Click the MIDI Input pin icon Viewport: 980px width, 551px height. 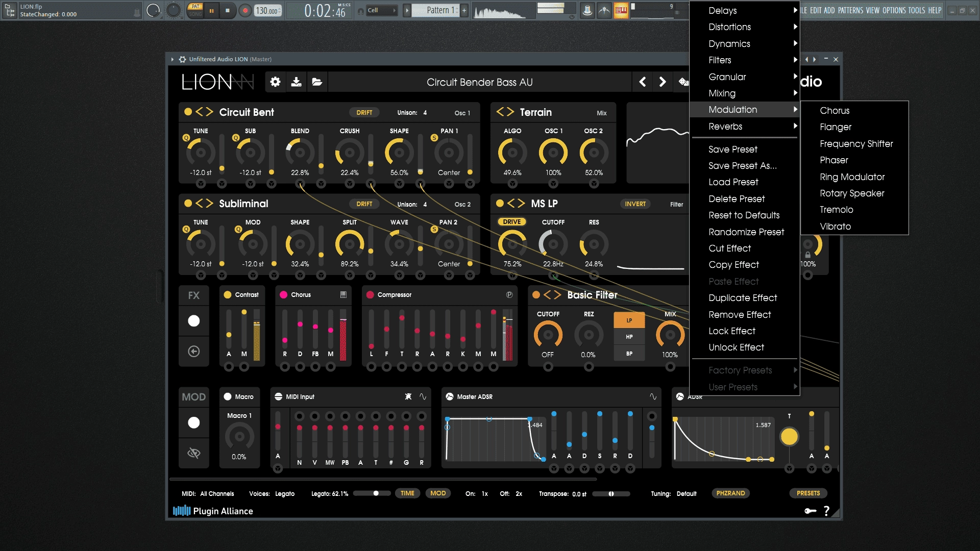click(408, 396)
